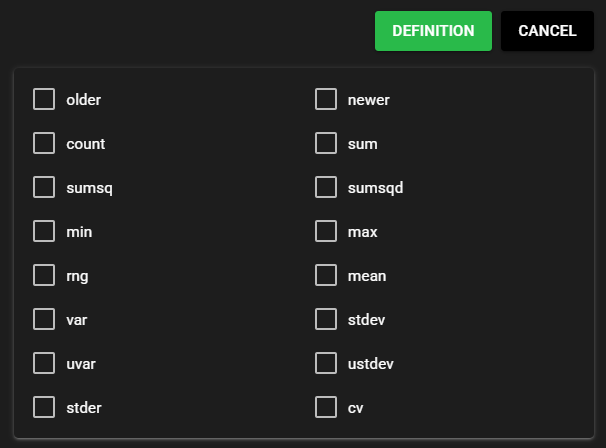This screenshot has height=448, width=606.
Task: Toggle the rng checkbox
Action: point(44,275)
